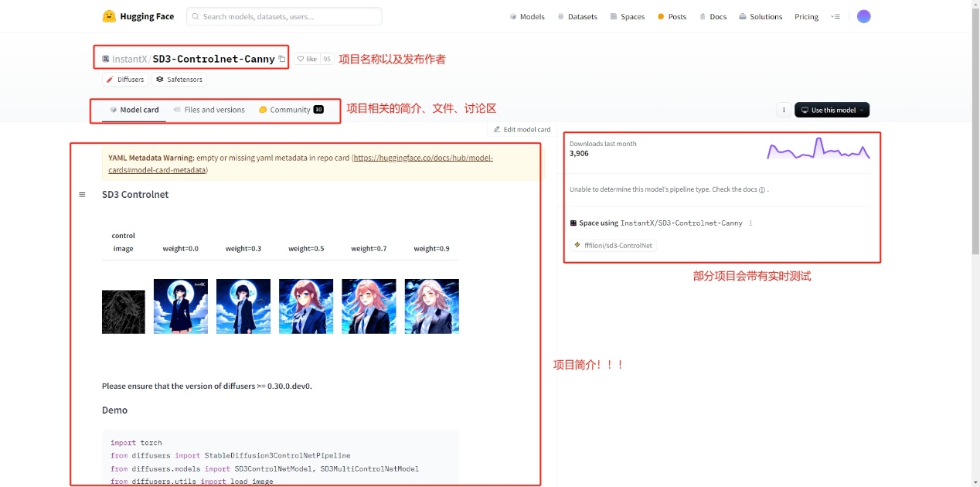The image size is (980, 487).
Task: Open the navigation overflow menu icon
Action: coord(835,16)
